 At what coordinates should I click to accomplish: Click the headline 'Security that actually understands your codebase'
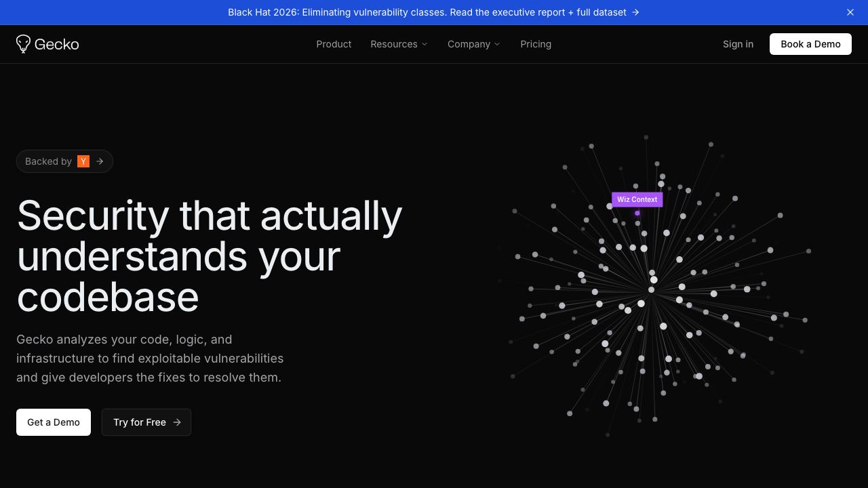point(210,256)
